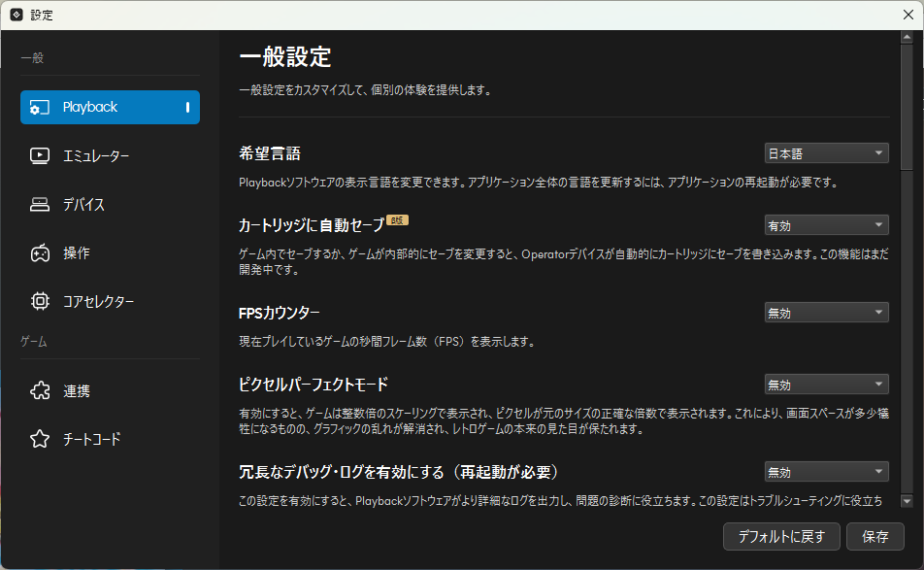924x570 pixels.
Task: Click the コアセレクター chip icon
Action: click(x=40, y=302)
